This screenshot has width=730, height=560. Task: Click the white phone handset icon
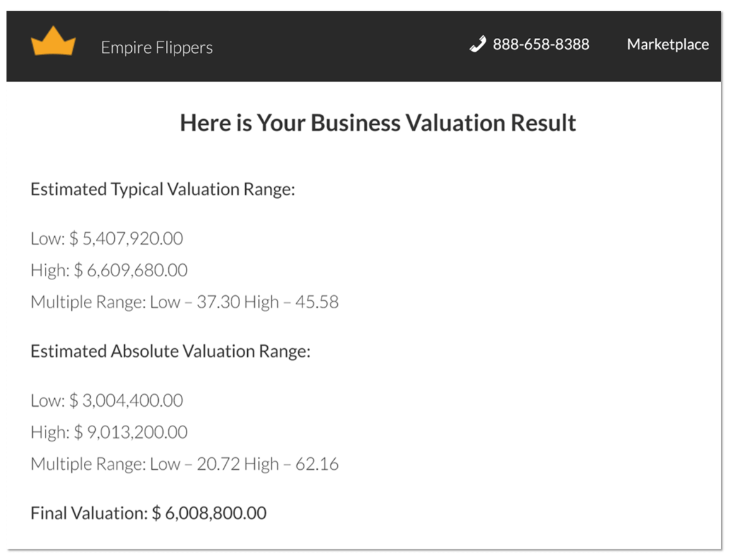pos(478,44)
